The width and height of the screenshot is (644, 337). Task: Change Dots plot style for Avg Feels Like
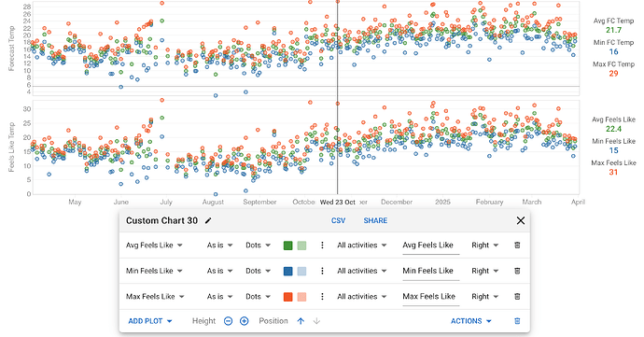(x=258, y=245)
